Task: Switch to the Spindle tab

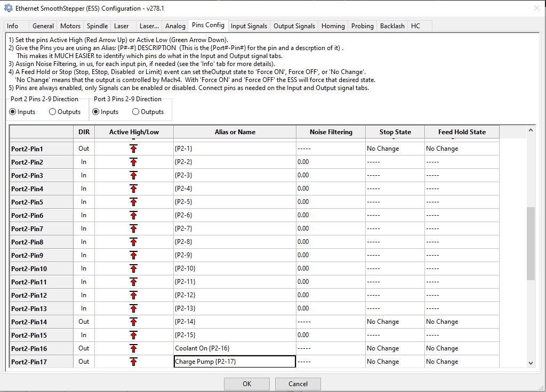Action: 97,26
